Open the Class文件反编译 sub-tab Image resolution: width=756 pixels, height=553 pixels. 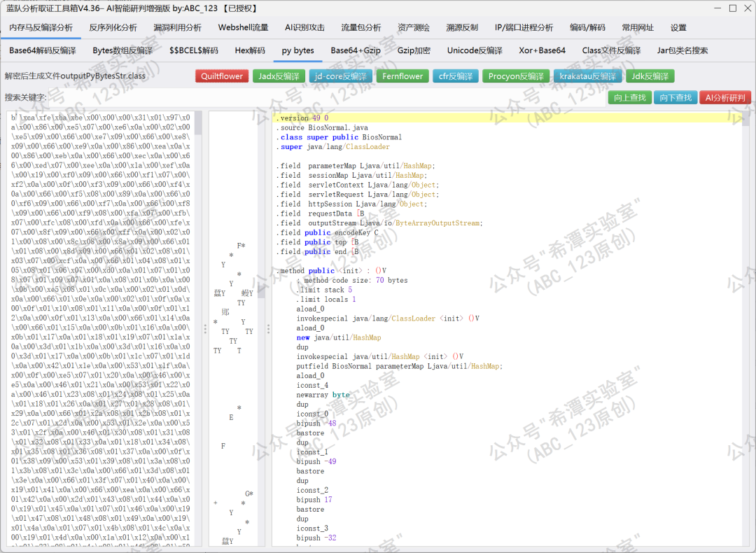(x=611, y=50)
